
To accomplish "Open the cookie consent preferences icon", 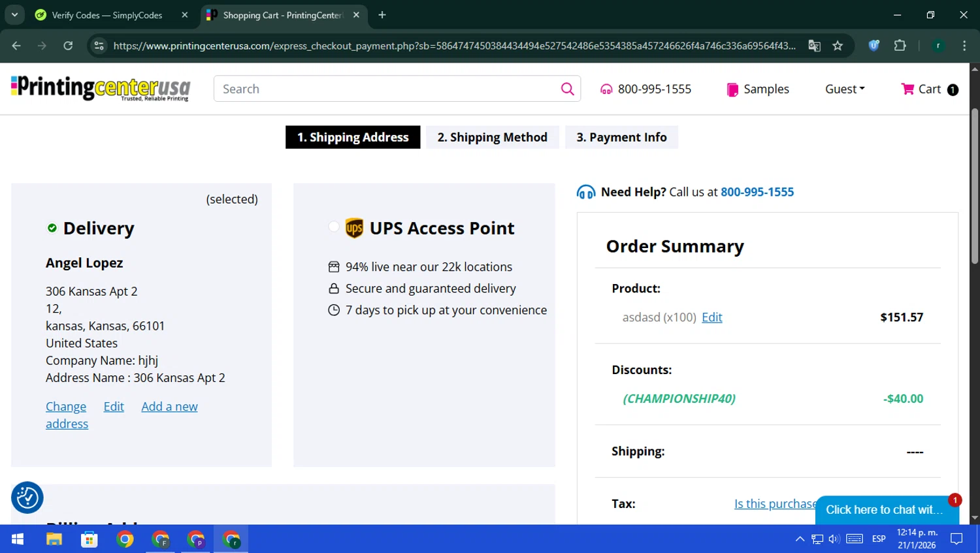I will (x=27, y=498).
